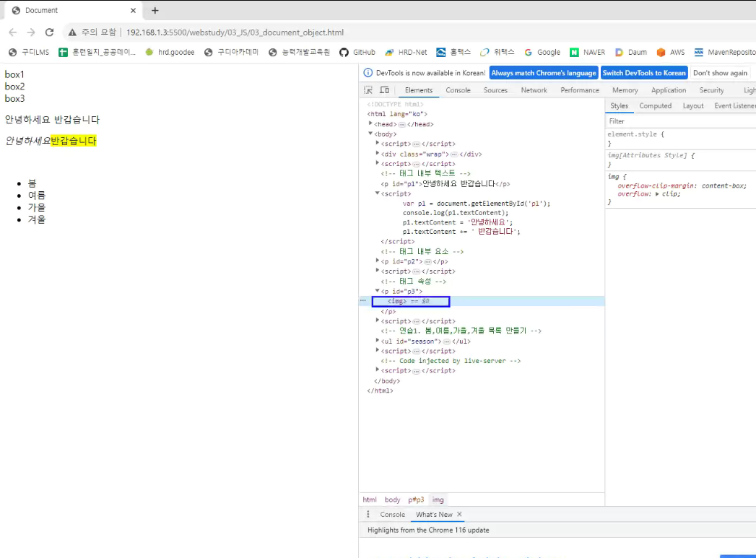Click Always match Chrome's language button
756x558 pixels.
544,73
